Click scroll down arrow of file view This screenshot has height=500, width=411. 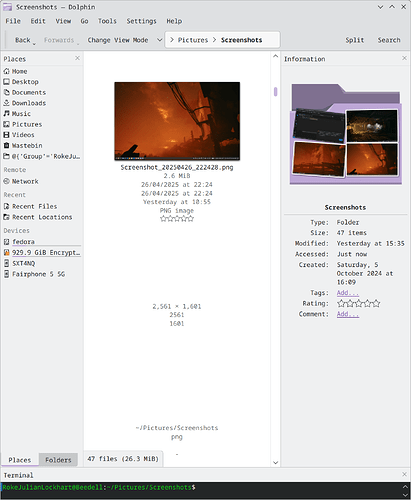(275, 462)
